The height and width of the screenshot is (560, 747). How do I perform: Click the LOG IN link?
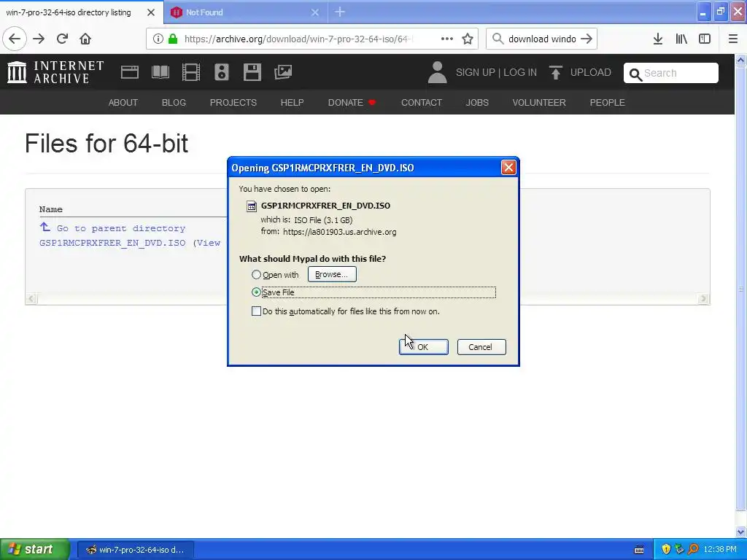pyautogui.click(x=520, y=72)
